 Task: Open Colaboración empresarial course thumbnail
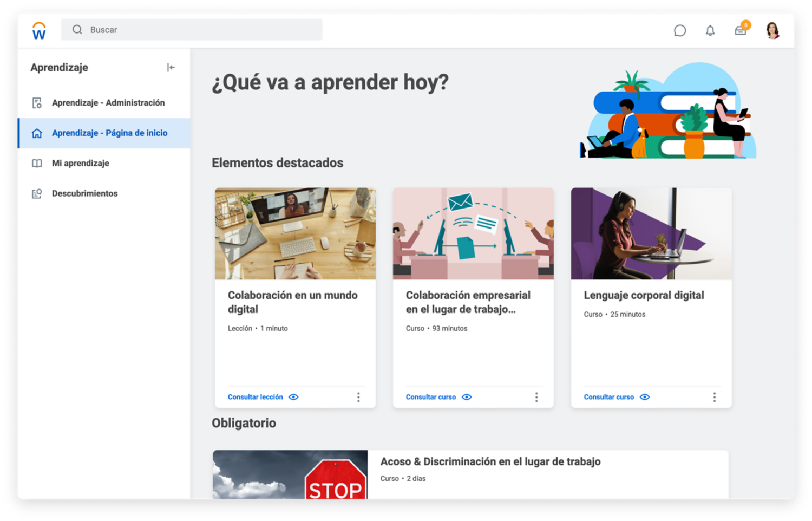[x=473, y=234]
